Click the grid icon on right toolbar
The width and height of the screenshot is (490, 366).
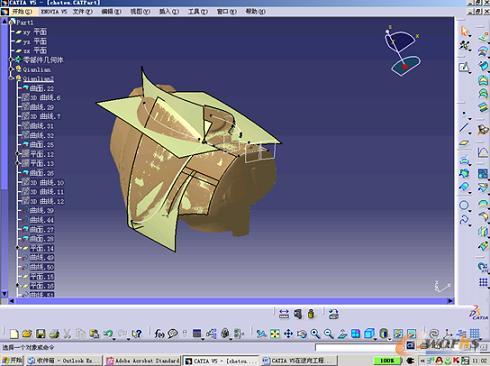[x=483, y=282]
